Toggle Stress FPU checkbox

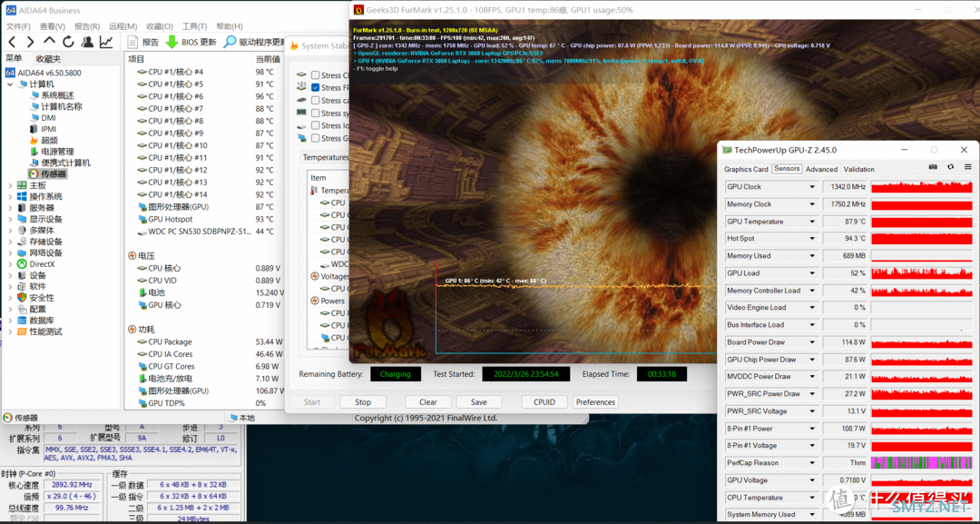(315, 87)
